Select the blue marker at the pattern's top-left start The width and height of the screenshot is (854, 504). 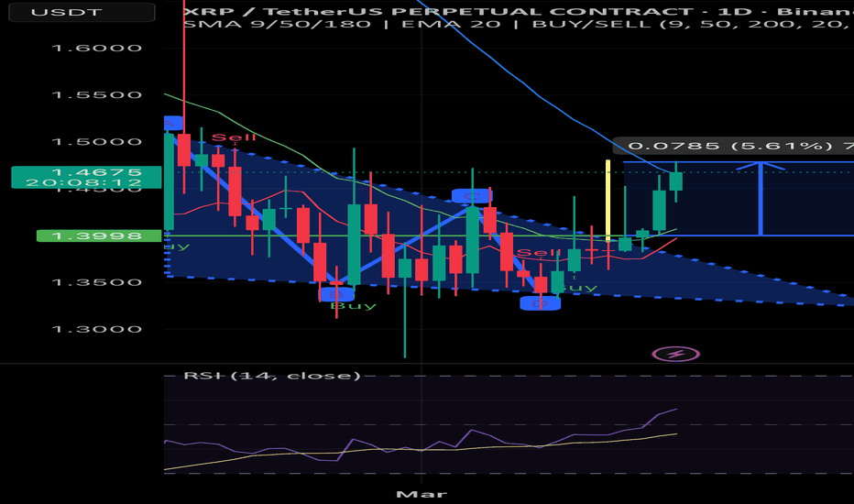tap(173, 123)
